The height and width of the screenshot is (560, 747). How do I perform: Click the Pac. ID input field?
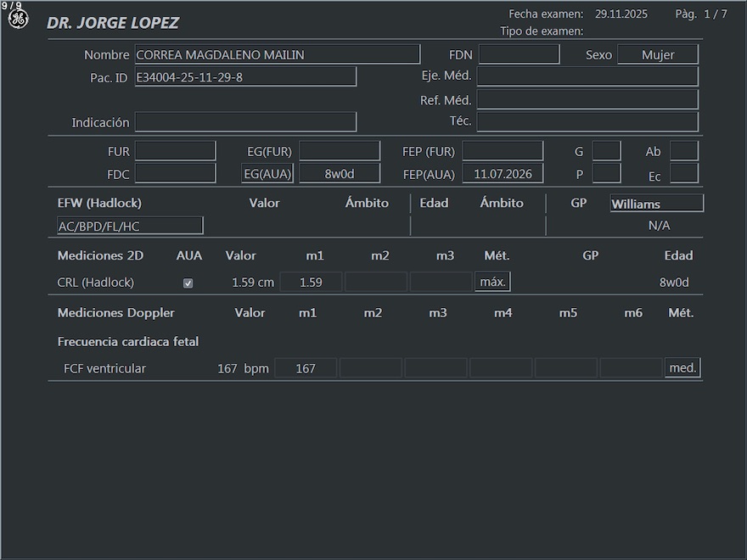[x=245, y=77]
